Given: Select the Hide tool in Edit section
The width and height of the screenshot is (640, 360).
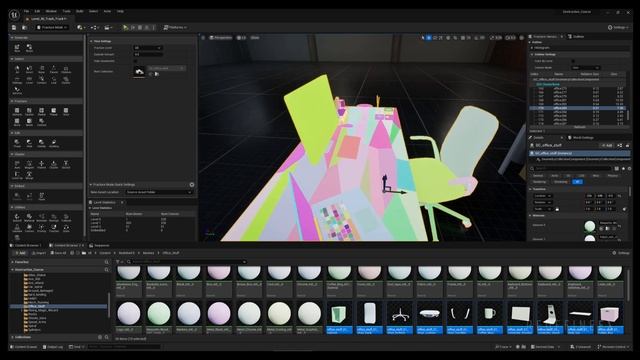Looking at the screenshot, I should 29,143.
